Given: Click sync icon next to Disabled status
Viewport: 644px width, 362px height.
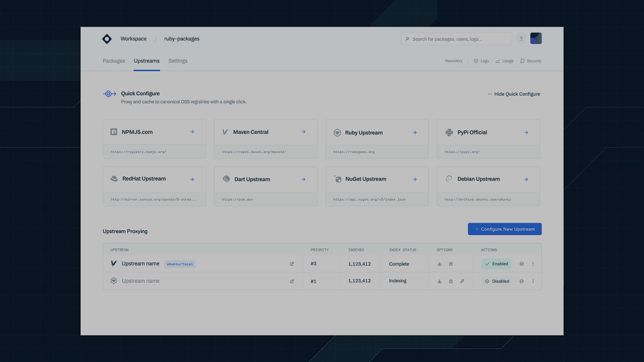Looking at the screenshot, I should (x=522, y=281).
